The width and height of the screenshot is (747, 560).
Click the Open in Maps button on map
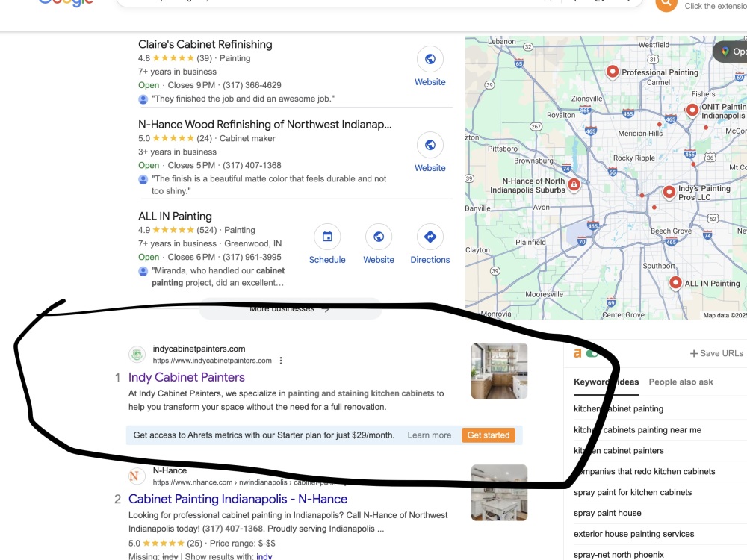click(731, 52)
